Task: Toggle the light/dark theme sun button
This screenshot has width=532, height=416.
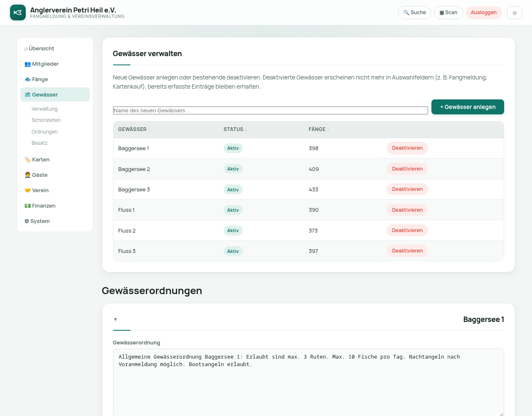Action: coord(515,12)
